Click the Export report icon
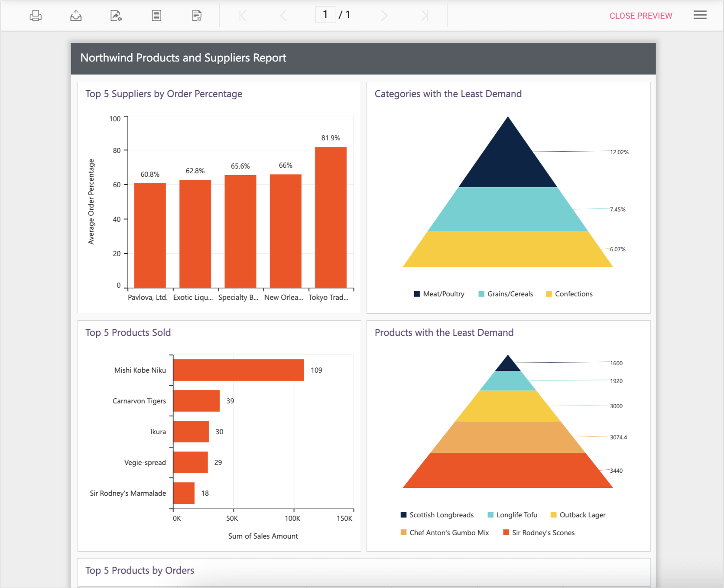This screenshot has width=724, height=588. point(76,16)
